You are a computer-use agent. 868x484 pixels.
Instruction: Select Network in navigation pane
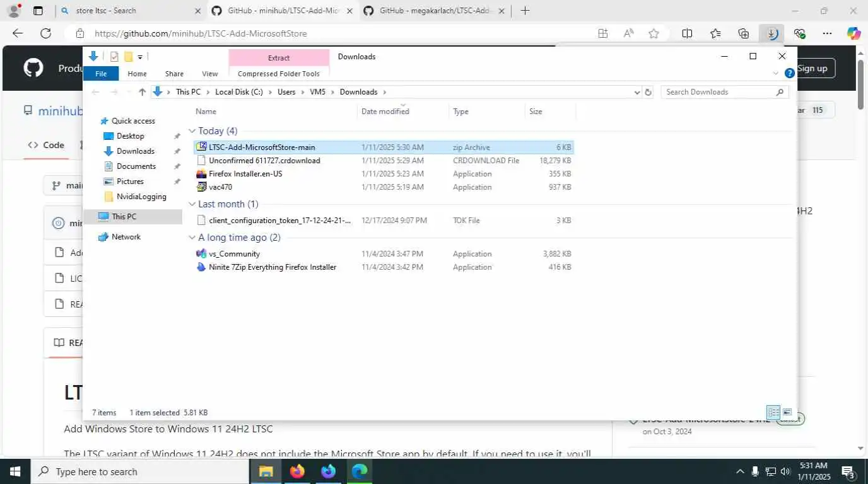(126, 237)
